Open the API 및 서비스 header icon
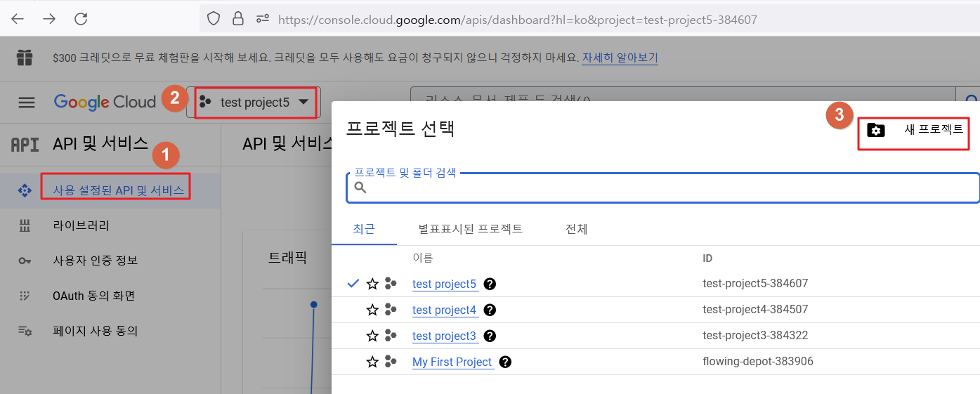980x394 pixels. click(25, 145)
